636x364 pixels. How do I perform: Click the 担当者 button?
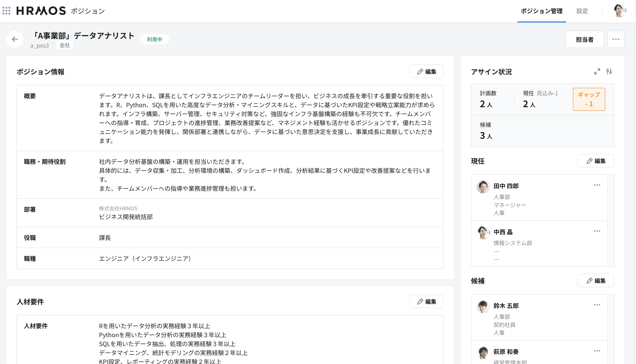point(585,39)
